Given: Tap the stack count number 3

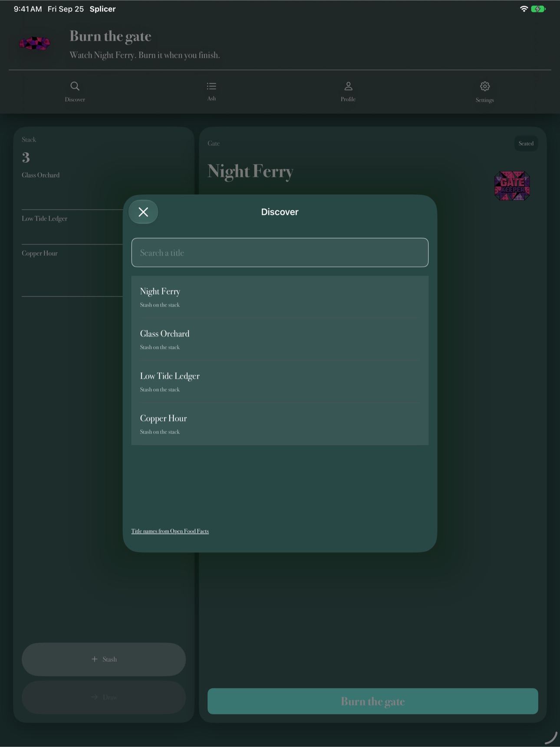Looking at the screenshot, I should click(x=26, y=158).
